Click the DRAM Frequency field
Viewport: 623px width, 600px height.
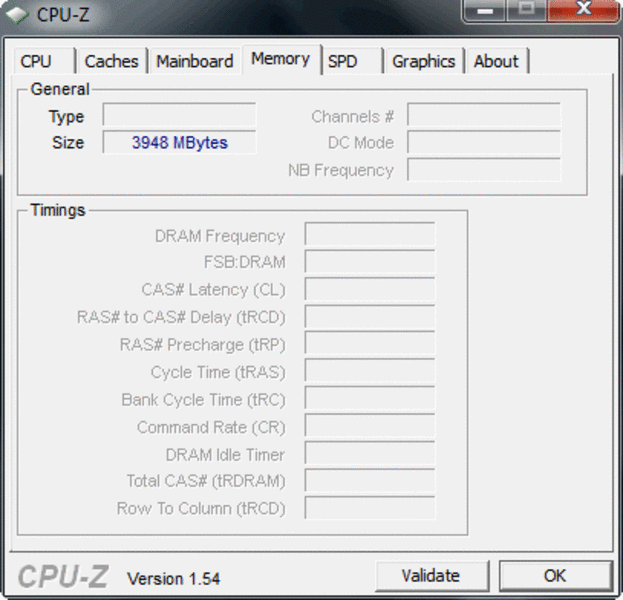point(370,234)
